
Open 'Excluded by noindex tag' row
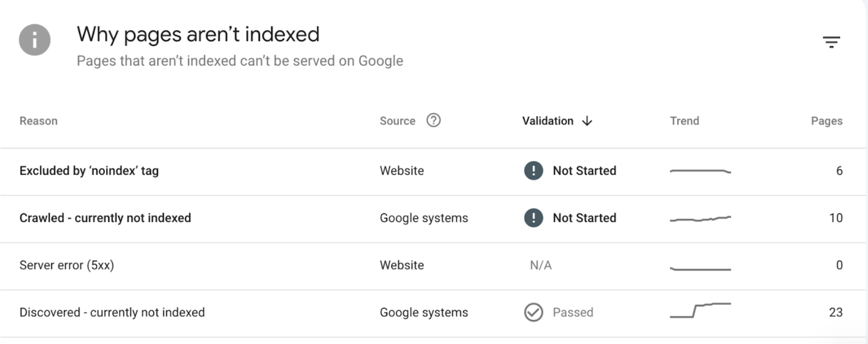click(x=89, y=171)
